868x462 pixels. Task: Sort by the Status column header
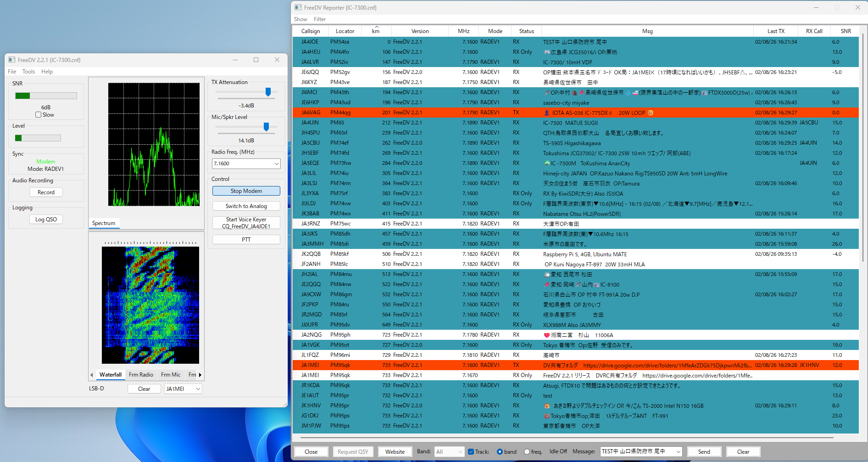click(526, 31)
